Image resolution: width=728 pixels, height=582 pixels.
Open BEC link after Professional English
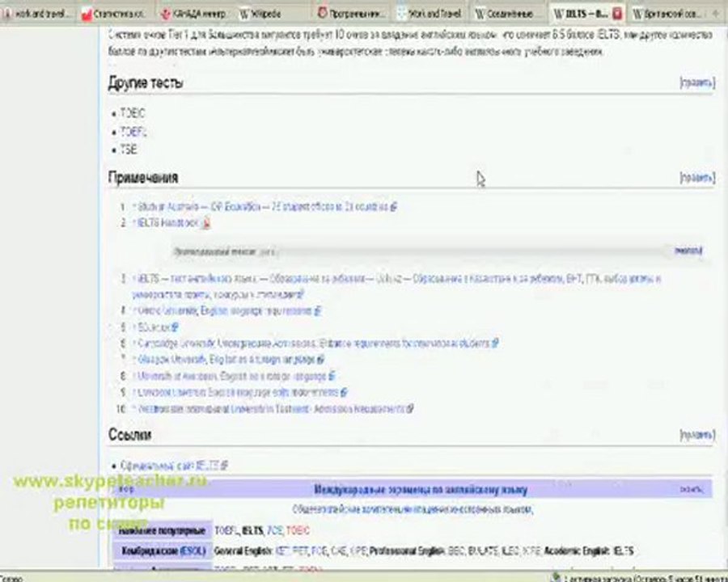pyautogui.click(x=457, y=551)
